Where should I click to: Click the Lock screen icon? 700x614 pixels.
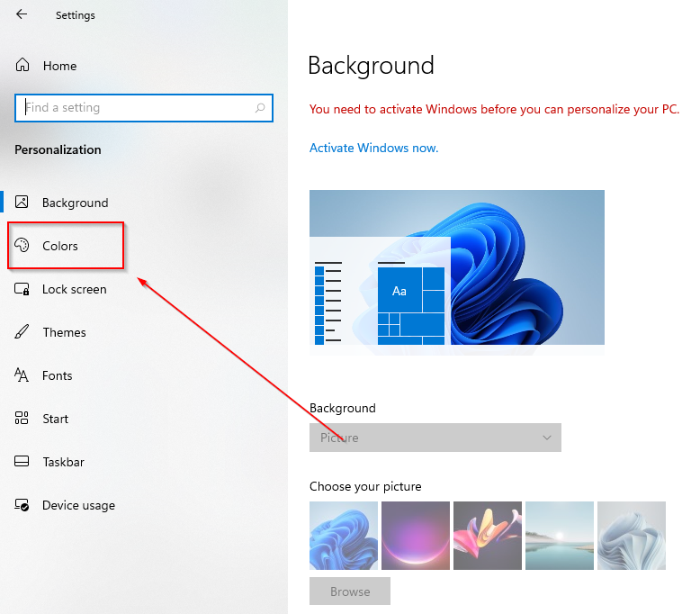23,289
